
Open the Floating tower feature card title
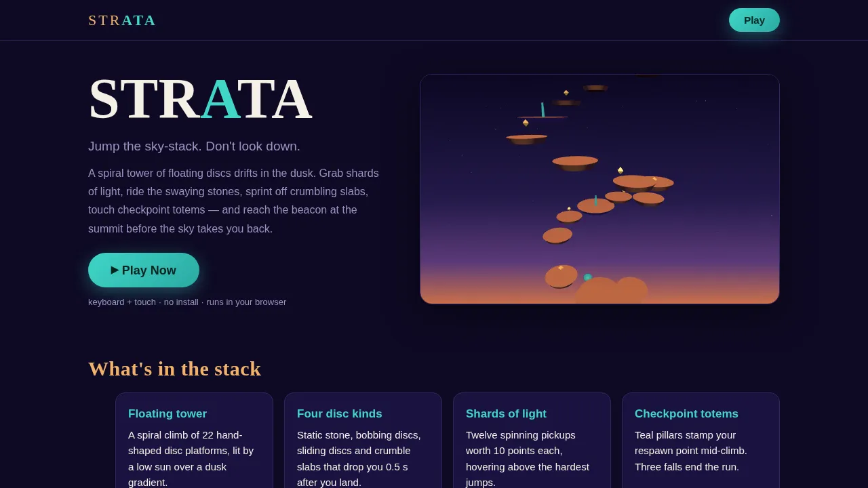(x=167, y=413)
